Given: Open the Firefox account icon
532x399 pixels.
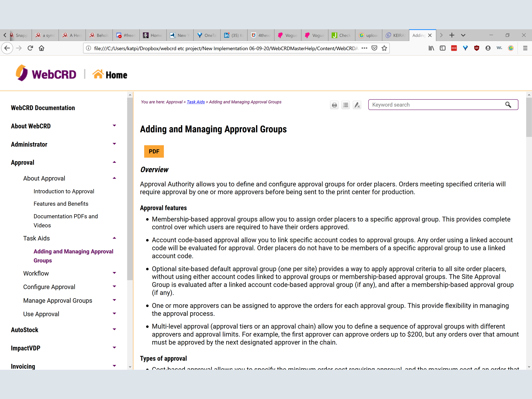Looking at the screenshot, I should (488, 48).
